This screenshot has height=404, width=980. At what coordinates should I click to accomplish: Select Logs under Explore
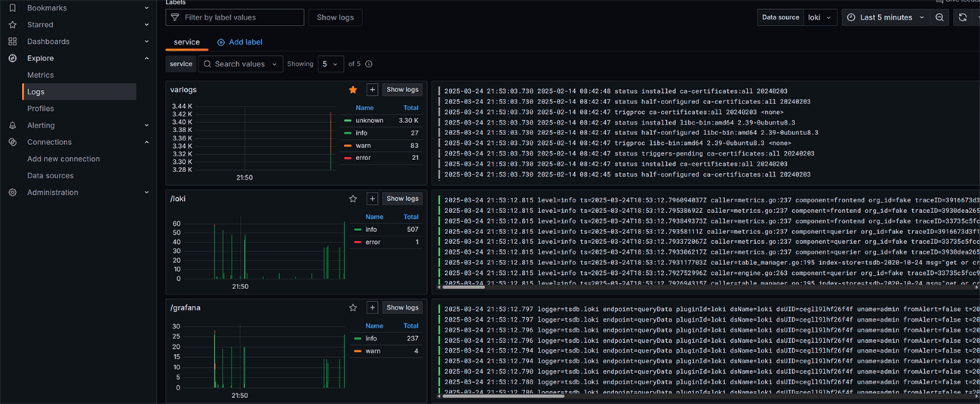[x=79, y=92]
